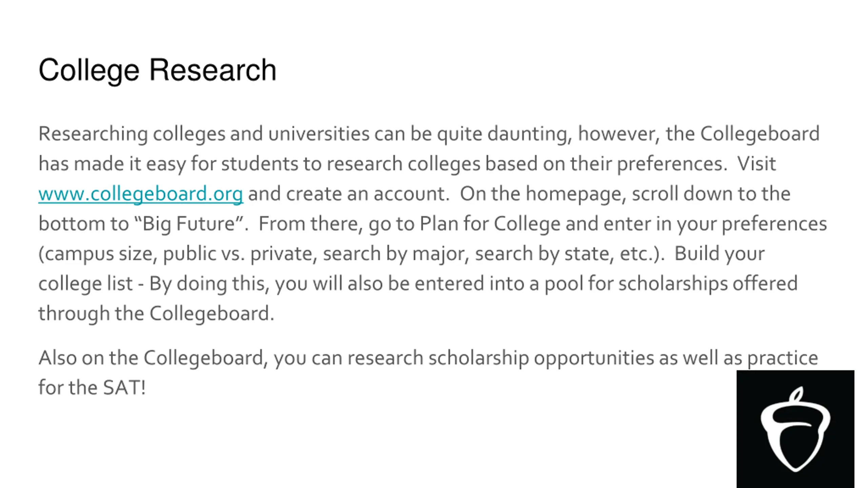Click "Build your" at the line end
This screenshot has width=868, height=488.
pos(719,253)
